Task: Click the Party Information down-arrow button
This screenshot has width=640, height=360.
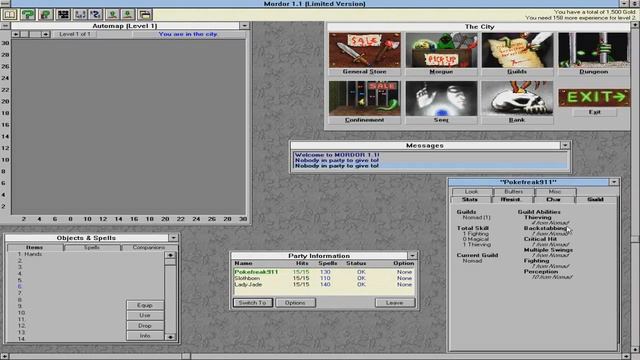Action: 412,256
